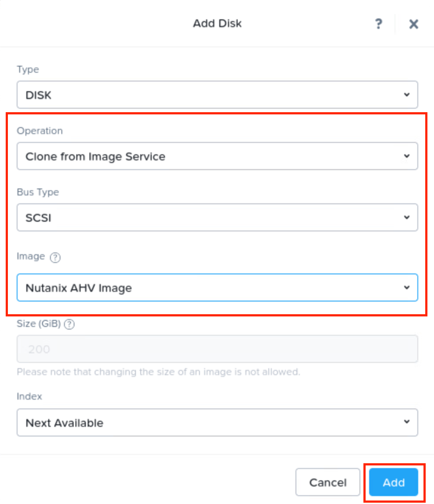Open the Image dropdown

217,287
